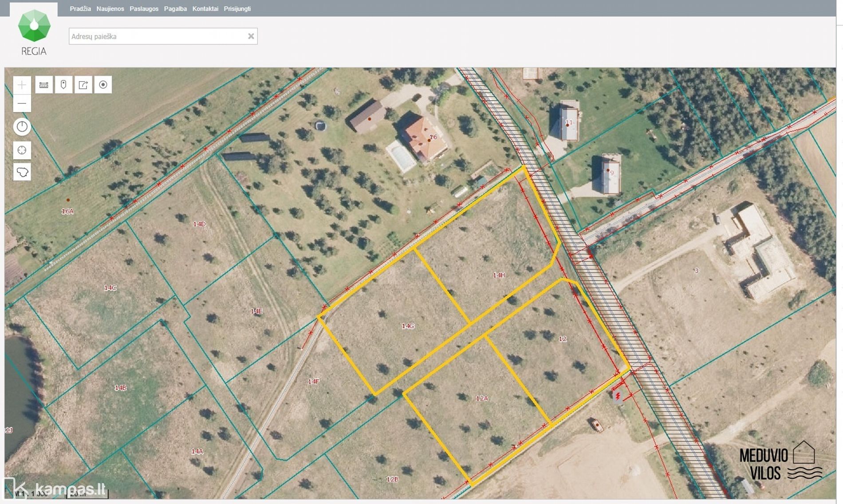Go to the Pagalba page
The height and width of the screenshot is (504, 843).
click(175, 9)
